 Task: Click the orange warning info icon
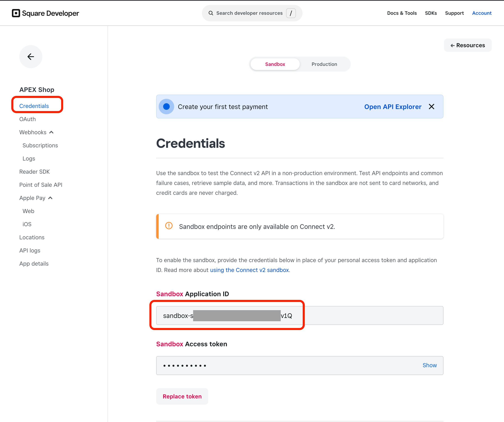tap(169, 226)
